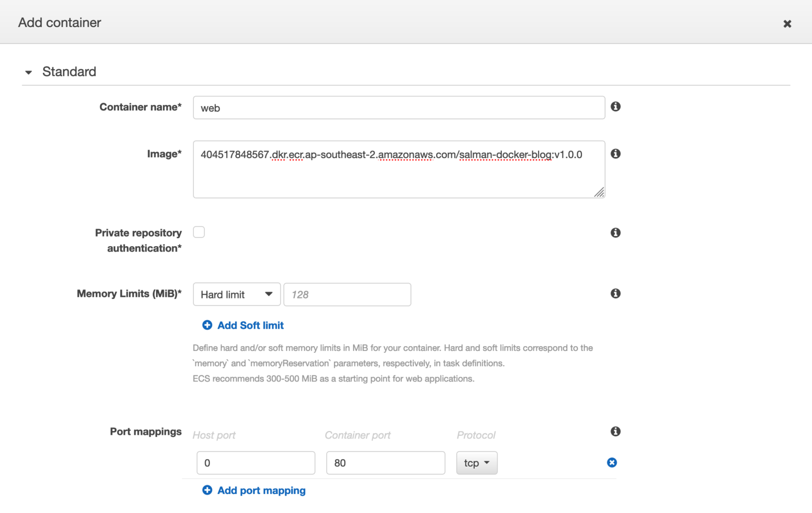Click the Add port mapping link
812x513 pixels.
click(261, 490)
